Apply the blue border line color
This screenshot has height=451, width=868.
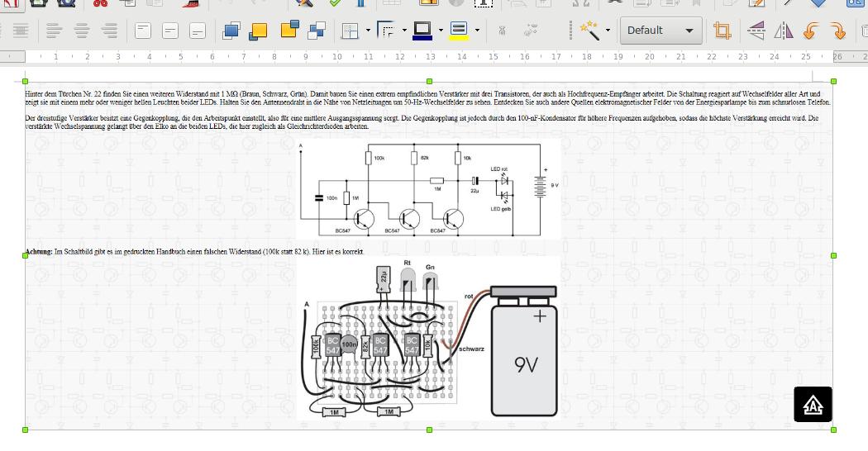coord(422,31)
